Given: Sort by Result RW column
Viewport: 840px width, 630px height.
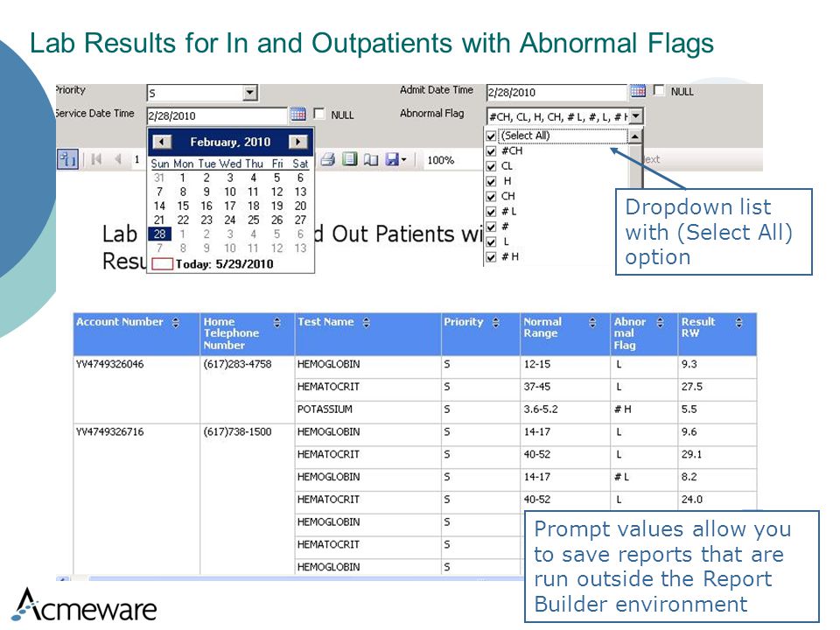Looking at the screenshot, I should coord(739,322).
